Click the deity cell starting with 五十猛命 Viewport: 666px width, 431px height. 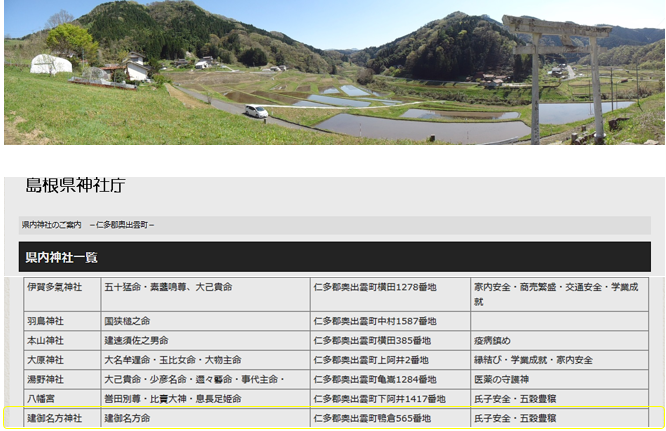pos(206,295)
